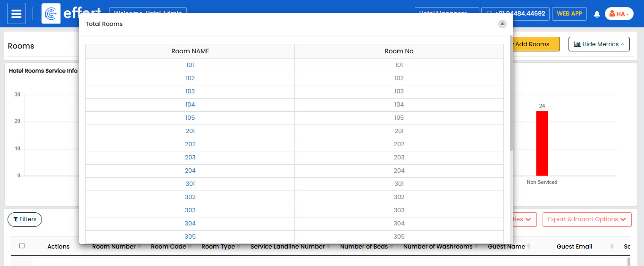
Task: Click the Effort logo icon
Action: [51, 14]
